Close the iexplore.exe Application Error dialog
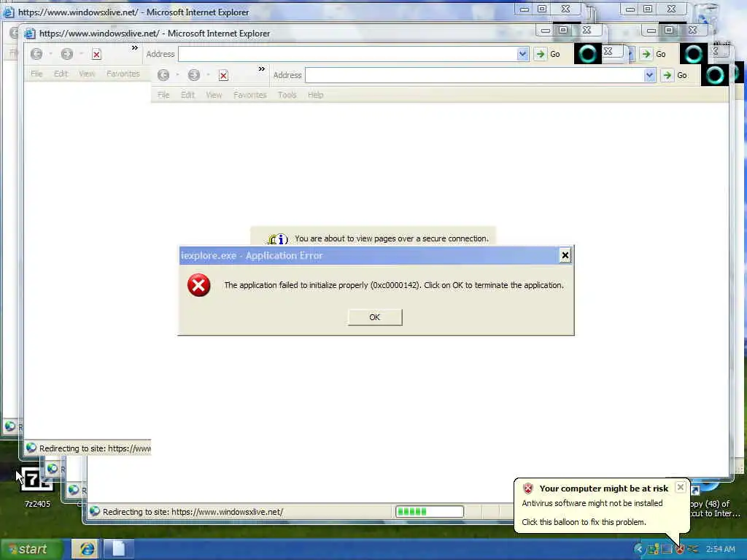Screen dimensions: 747x560 point(565,256)
